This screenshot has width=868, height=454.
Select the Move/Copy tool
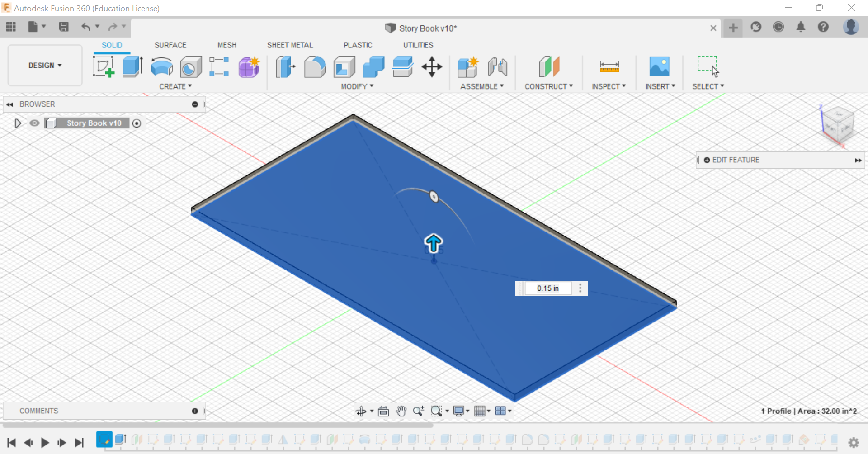(x=432, y=67)
